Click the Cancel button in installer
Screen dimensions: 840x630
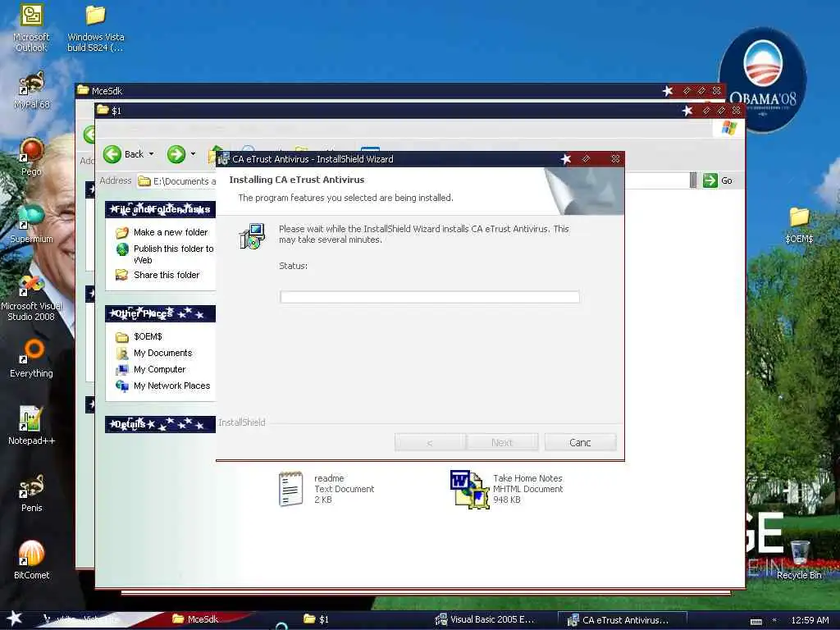point(580,442)
